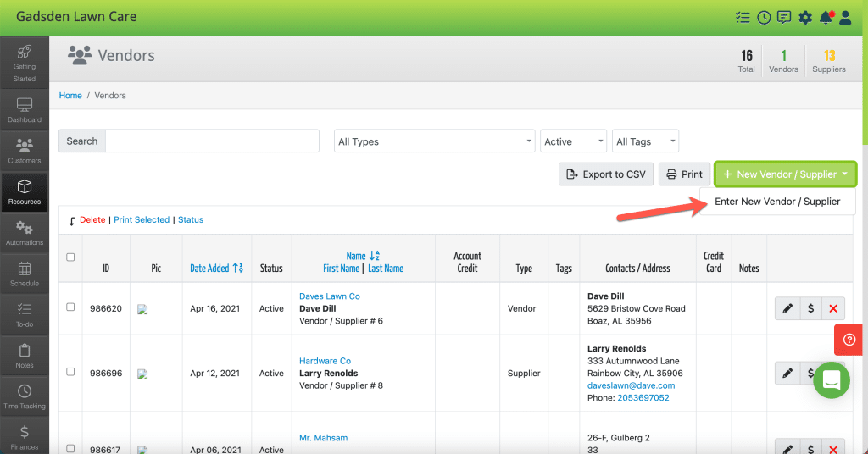Open Finances in sidebar
Viewport: 868px width, 454px height.
(x=25, y=437)
